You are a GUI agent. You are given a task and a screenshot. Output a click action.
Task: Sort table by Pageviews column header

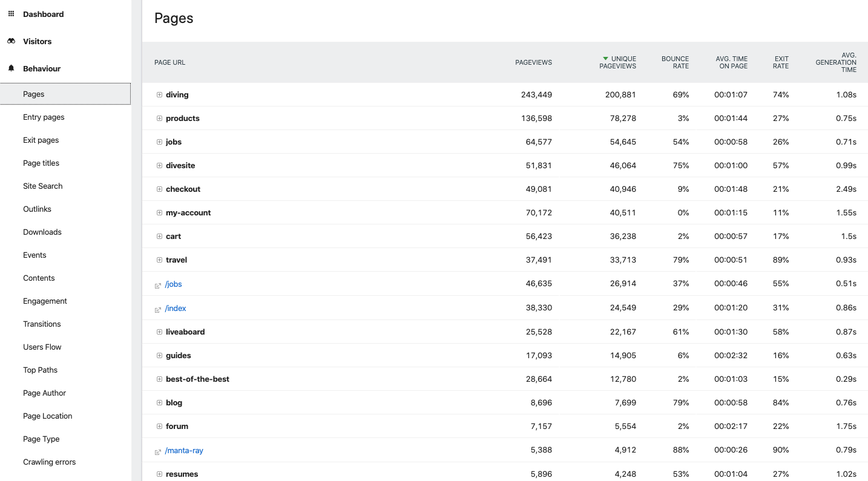point(533,62)
